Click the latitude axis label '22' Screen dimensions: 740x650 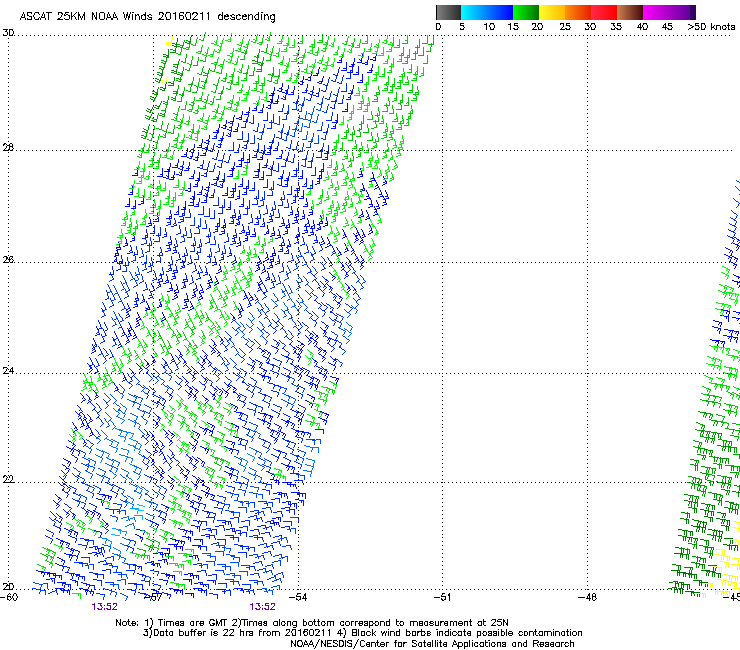pos(8,480)
